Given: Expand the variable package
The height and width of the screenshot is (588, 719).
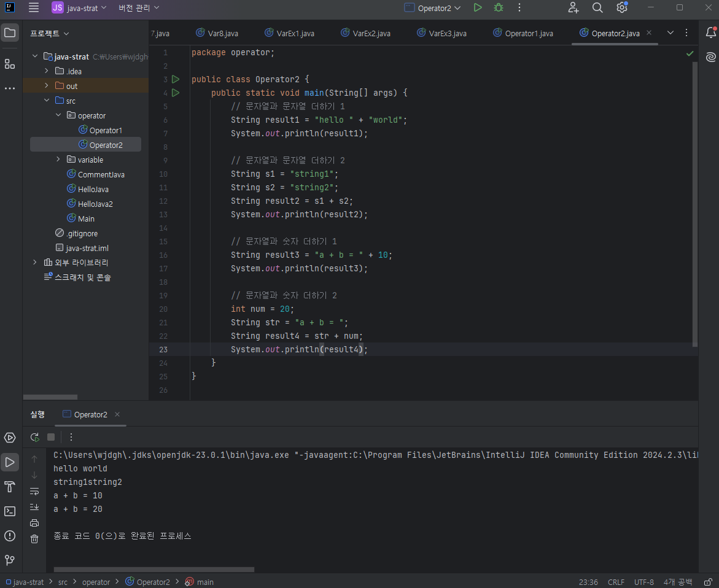Looking at the screenshot, I should point(58,160).
